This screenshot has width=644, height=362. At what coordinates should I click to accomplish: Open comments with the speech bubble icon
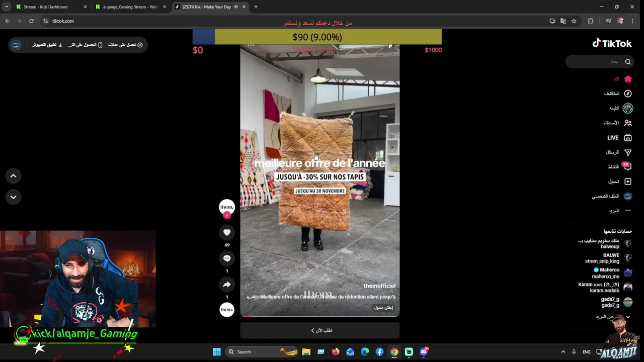tap(227, 258)
